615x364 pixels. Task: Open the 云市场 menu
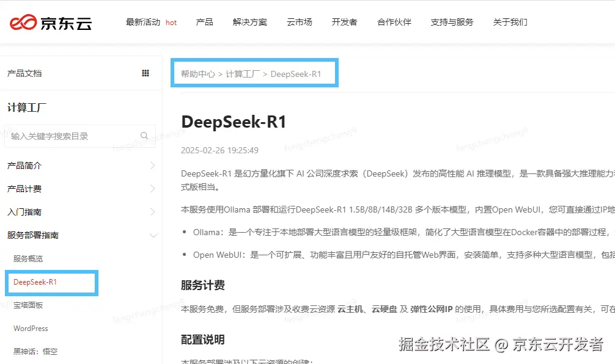pos(299,22)
